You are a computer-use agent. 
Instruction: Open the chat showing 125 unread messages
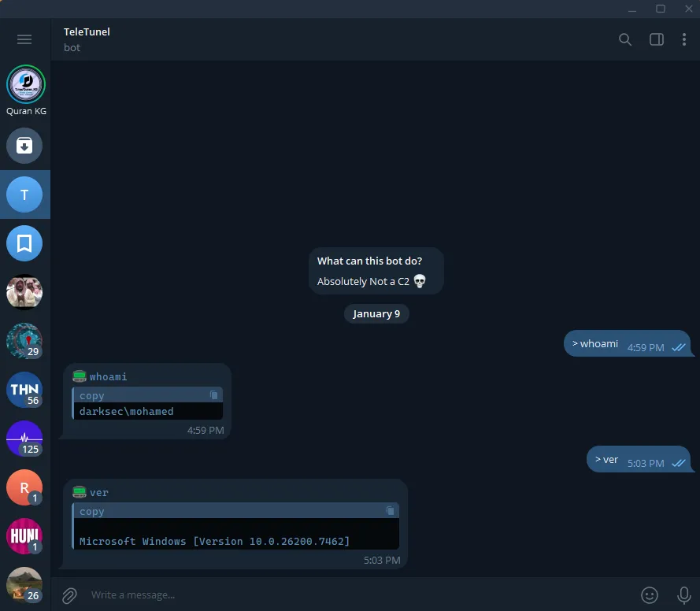pos(24,439)
